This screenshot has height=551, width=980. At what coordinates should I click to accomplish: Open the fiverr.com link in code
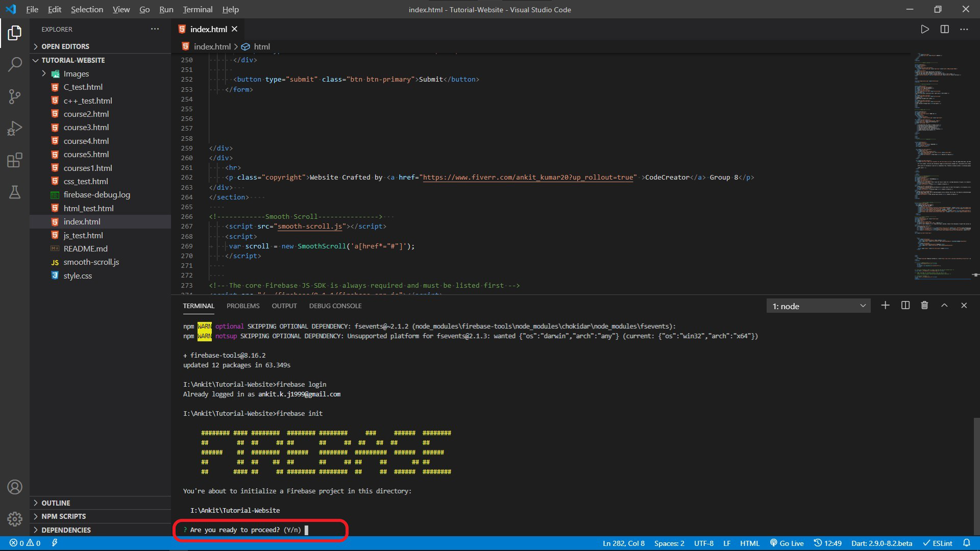528,178
